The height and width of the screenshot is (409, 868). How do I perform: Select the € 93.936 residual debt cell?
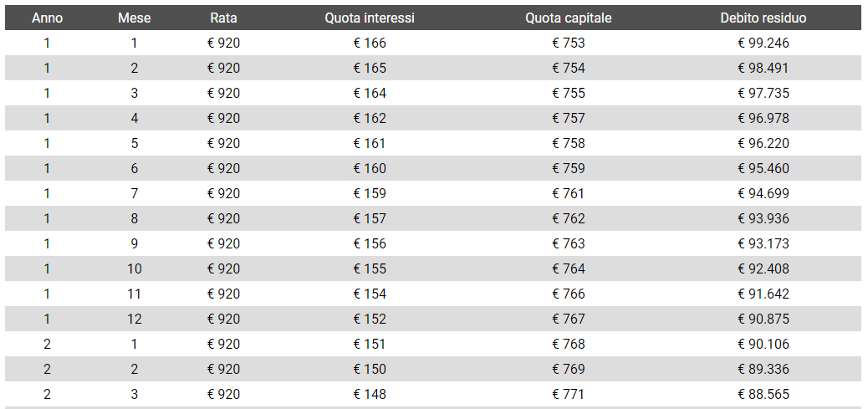pyautogui.click(x=763, y=218)
